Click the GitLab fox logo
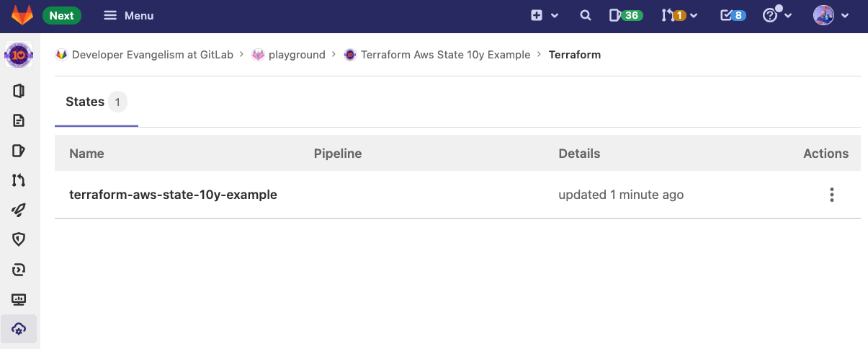This screenshot has width=868, height=349. 22,15
